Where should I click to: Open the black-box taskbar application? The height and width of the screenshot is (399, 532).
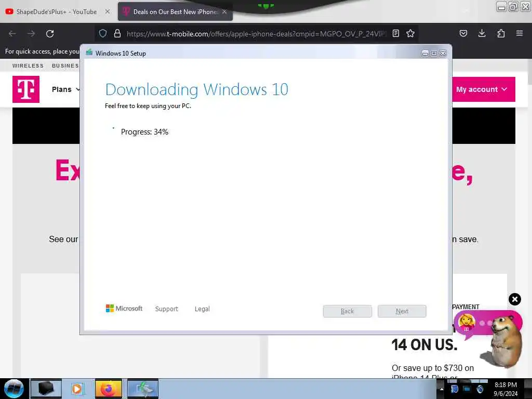click(x=46, y=389)
